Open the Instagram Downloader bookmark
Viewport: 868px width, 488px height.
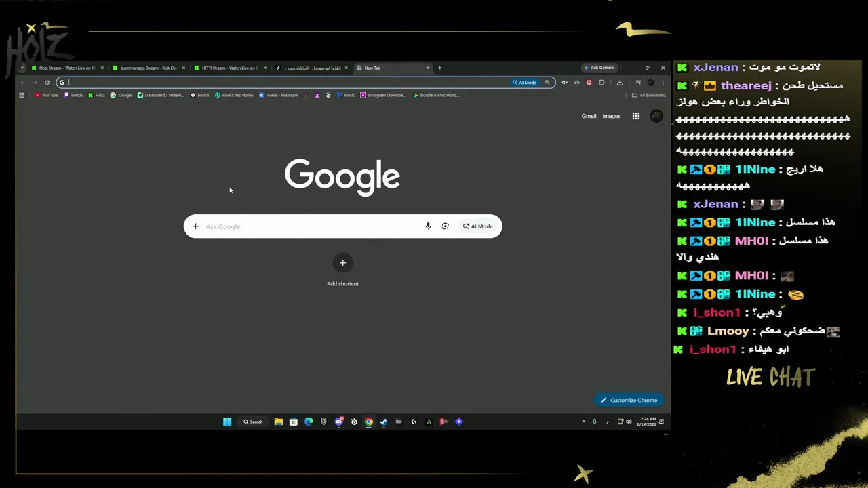(x=384, y=96)
